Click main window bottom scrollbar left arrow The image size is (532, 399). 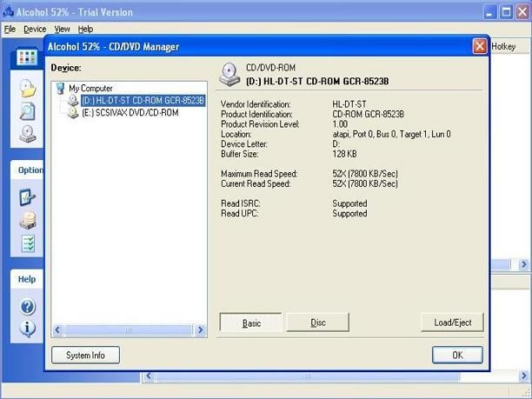(149, 376)
